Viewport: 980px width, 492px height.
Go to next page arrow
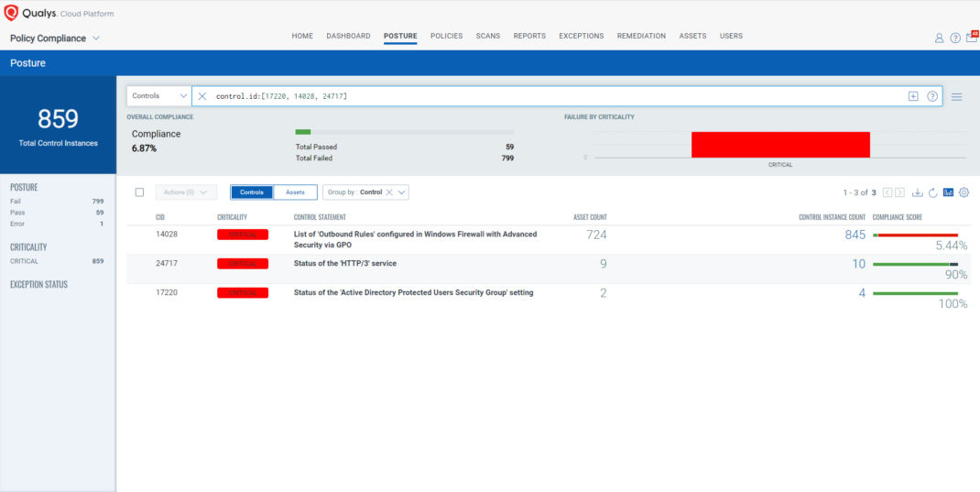[x=899, y=192]
